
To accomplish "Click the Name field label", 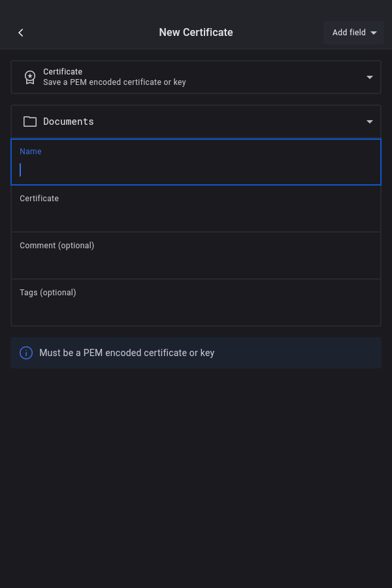I will [31, 152].
